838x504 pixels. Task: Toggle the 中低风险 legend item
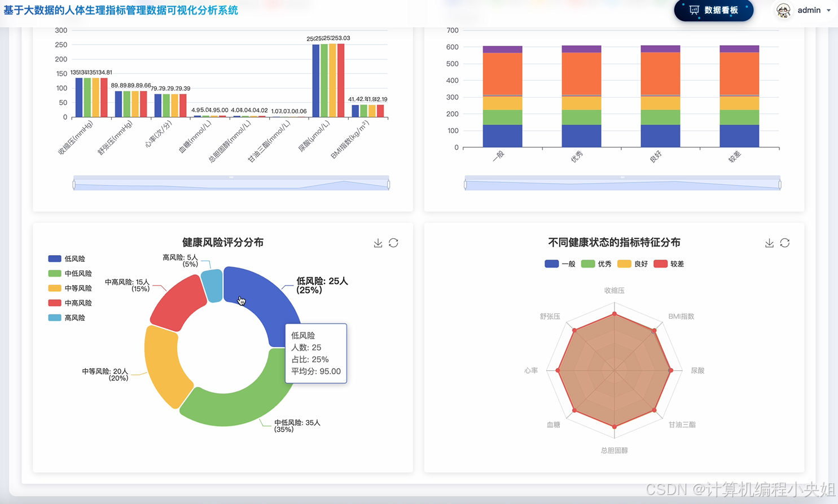click(70, 273)
